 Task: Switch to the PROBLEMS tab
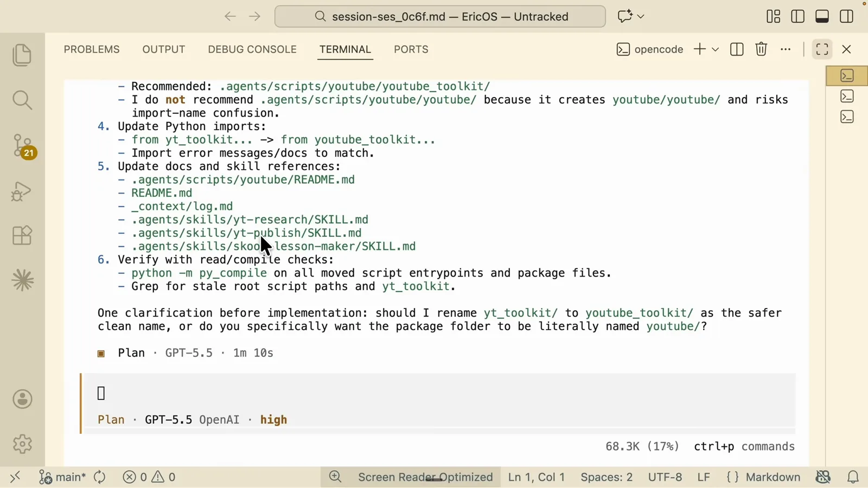(x=92, y=49)
